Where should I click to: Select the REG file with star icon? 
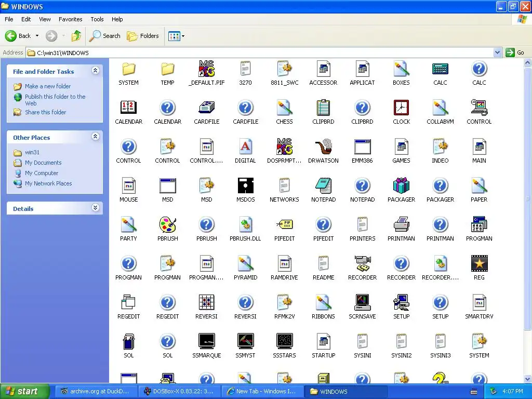479,263
